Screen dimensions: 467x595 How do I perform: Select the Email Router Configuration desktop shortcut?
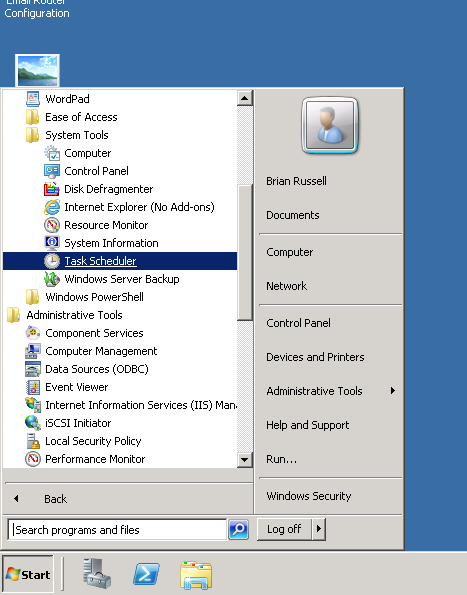tap(37, 9)
